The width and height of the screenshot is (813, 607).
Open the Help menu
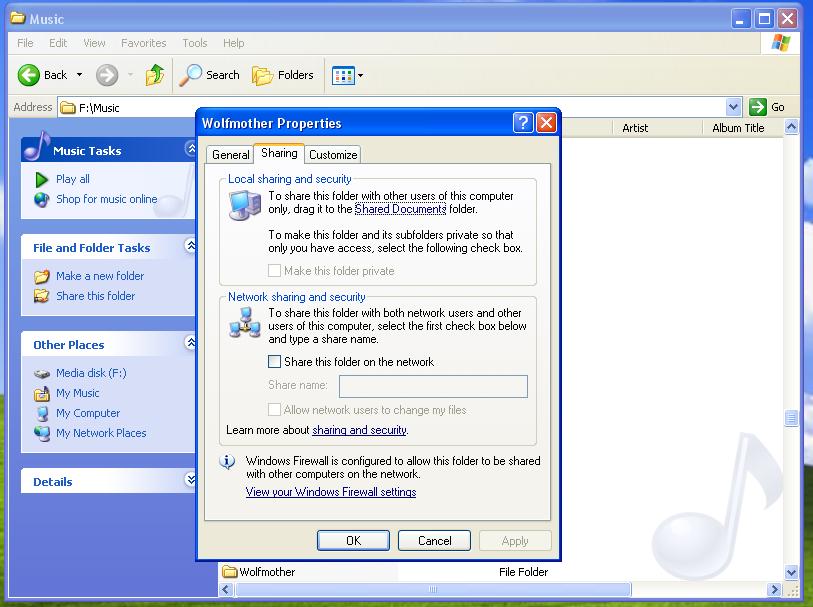pos(233,43)
